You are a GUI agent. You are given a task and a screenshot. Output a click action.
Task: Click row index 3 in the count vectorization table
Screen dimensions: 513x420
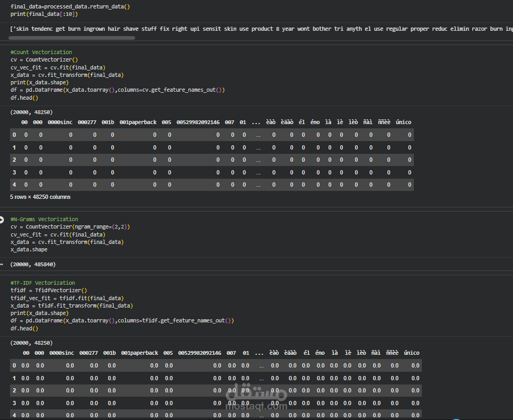point(14,172)
